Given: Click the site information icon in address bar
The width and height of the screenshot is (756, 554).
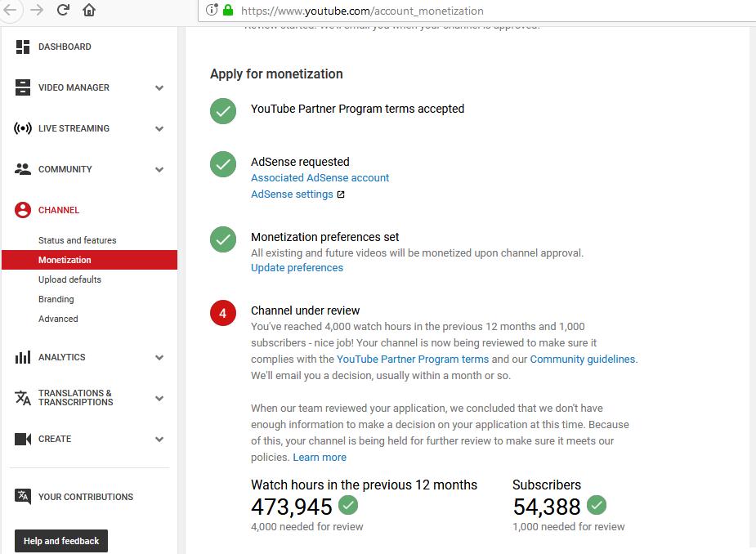Looking at the screenshot, I should coord(212,10).
